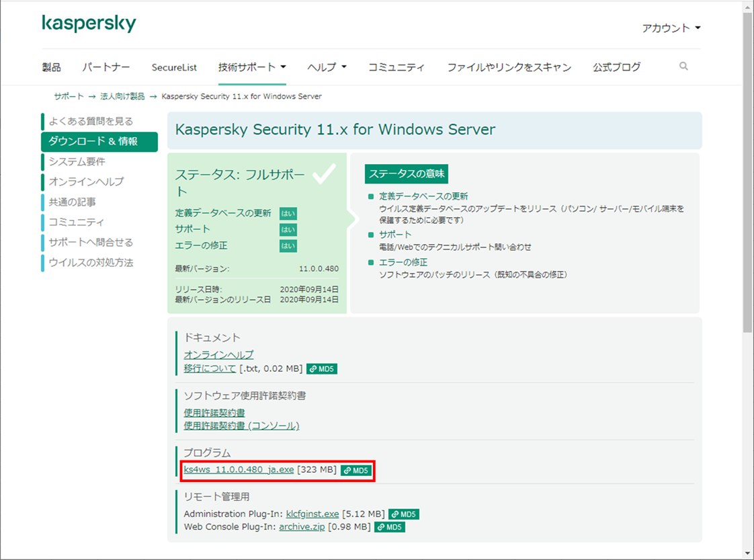Open 使用許諾契約書 (コンソール) link

point(241,426)
